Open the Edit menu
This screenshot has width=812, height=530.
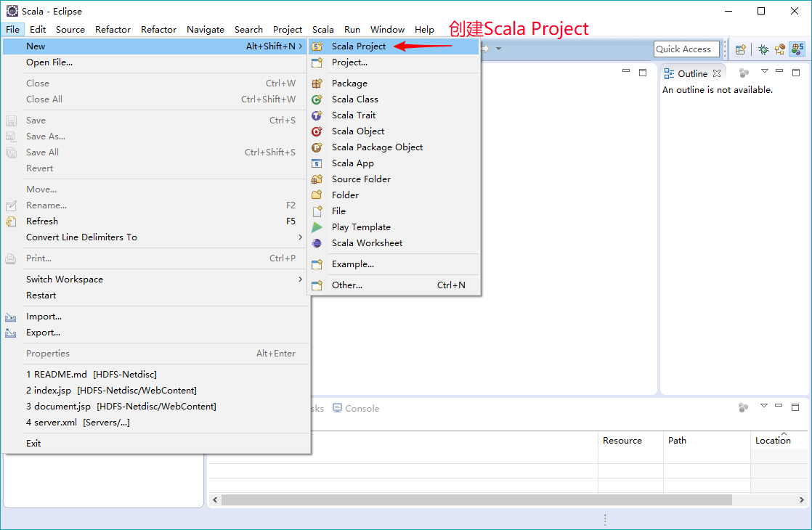(38, 30)
